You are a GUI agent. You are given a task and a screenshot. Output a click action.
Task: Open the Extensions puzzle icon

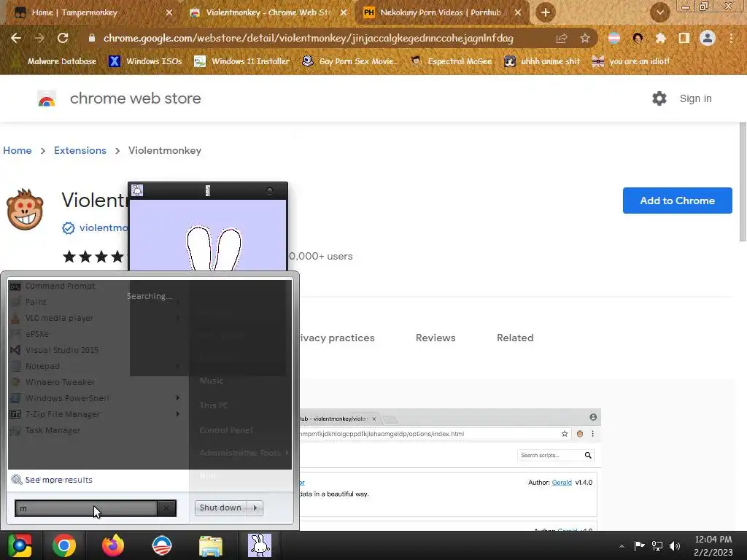pyautogui.click(x=660, y=38)
